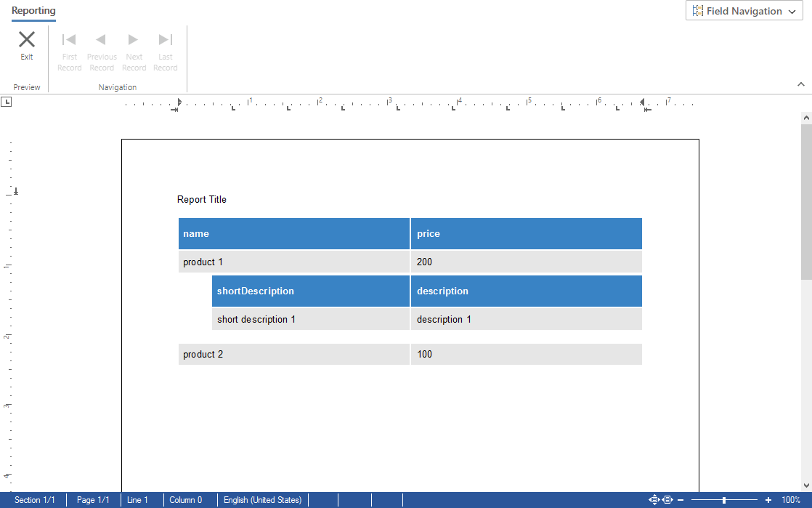Jump to Last Record
This screenshot has height=508, width=812.
[x=165, y=52]
